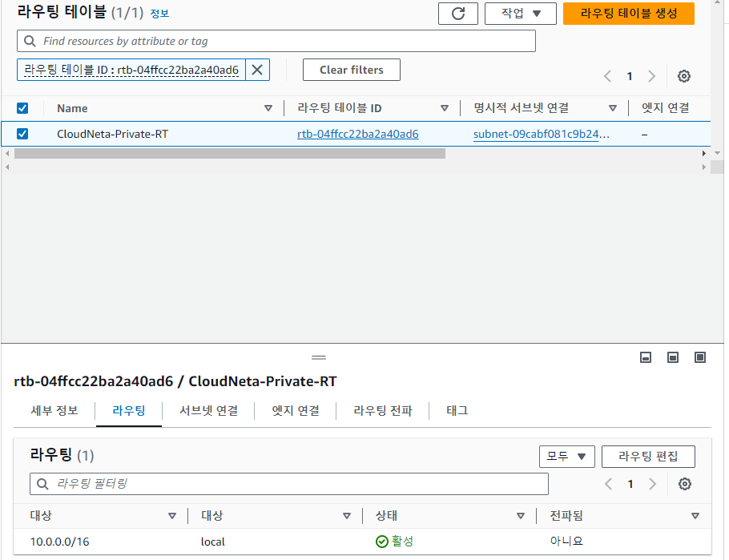Remove the routing table ID filter tag
729x560 pixels.
(x=257, y=70)
